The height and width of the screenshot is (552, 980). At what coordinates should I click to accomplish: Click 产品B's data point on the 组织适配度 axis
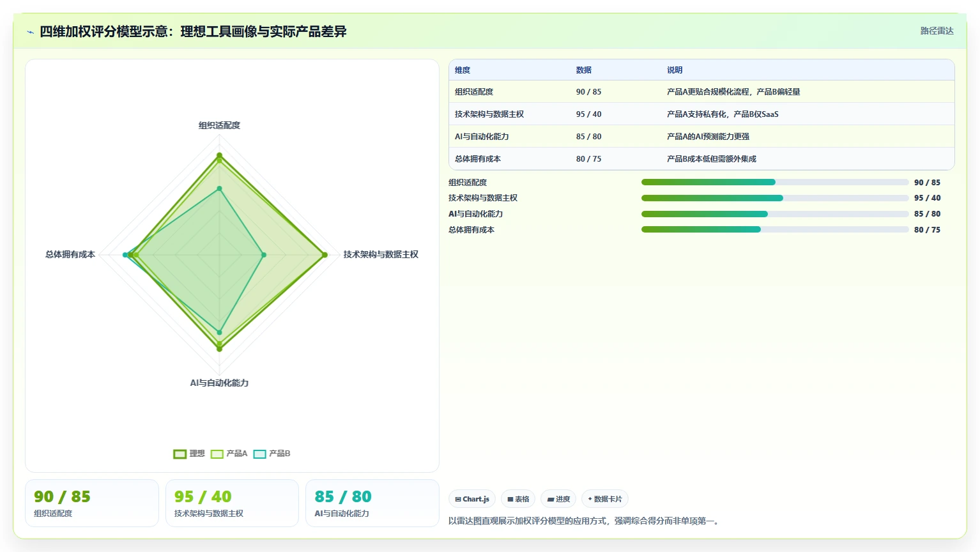point(219,188)
